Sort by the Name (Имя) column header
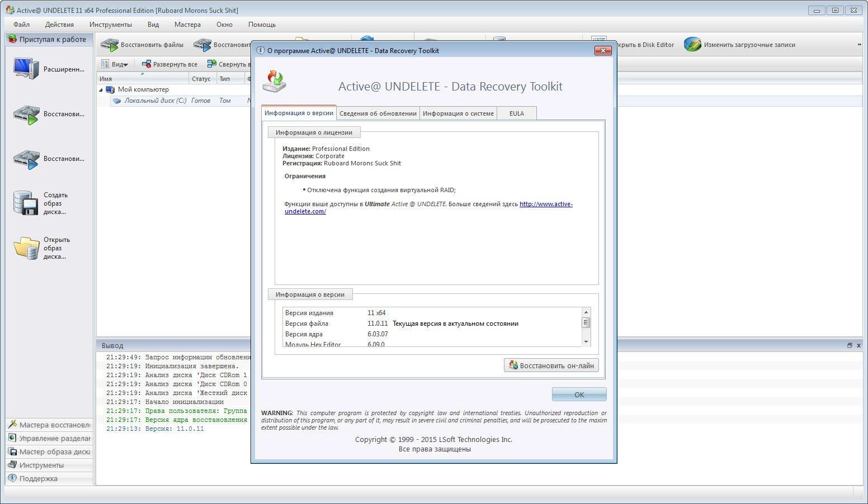 (143, 78)
